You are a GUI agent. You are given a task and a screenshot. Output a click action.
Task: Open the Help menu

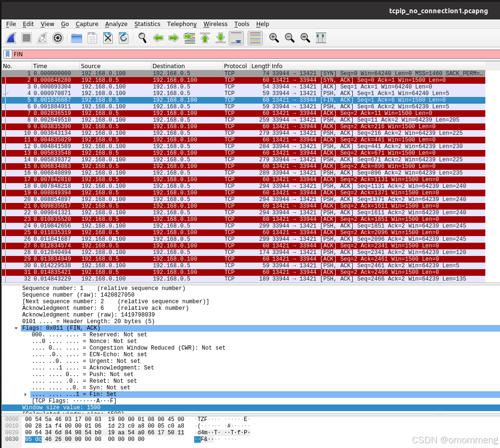coord(262,24)
